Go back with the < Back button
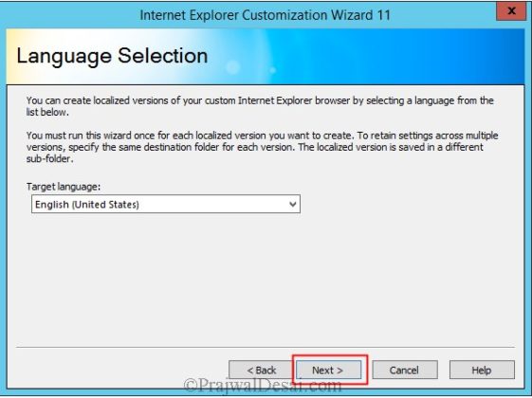532x398 pixels. [261, 370]
